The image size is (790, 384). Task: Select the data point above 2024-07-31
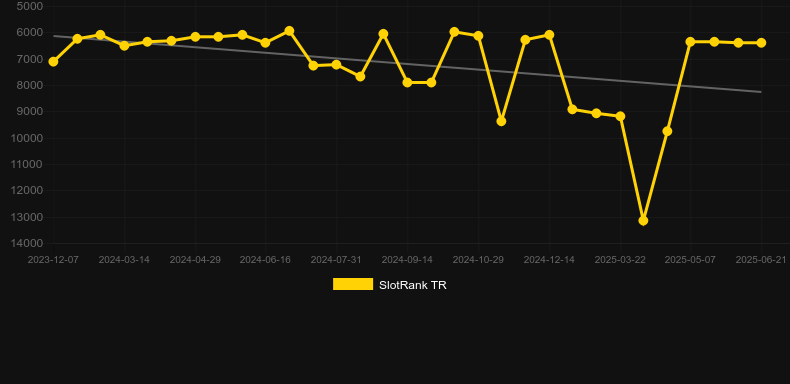click(336, 65)
